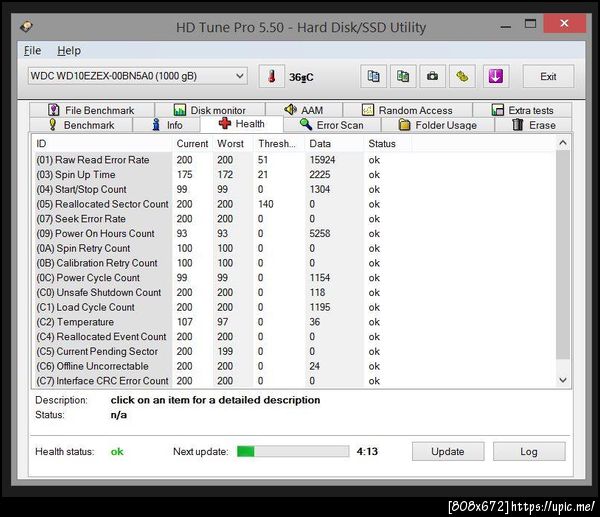The image size is (600, 517).
Task: Click the Status column header
Action: (x=388, y=144)
